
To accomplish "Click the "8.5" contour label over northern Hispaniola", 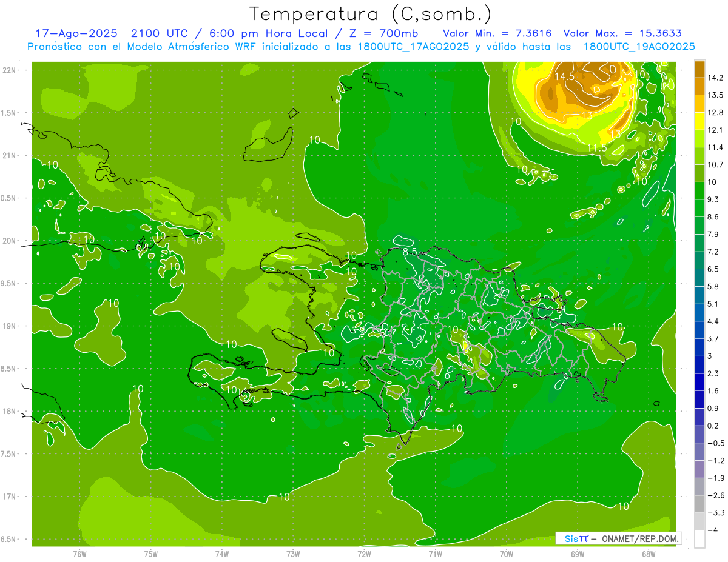I will [410, 252].
